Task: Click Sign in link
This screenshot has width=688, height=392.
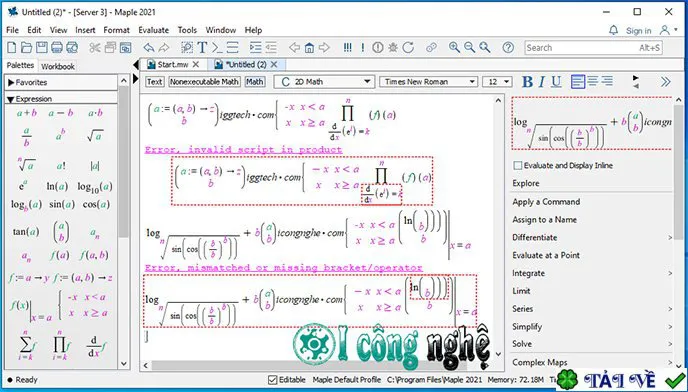Action: [x=638, y=30]
